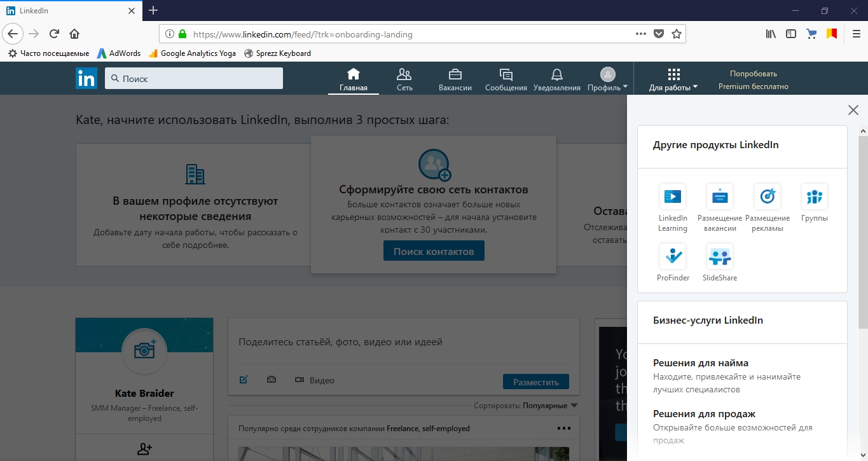Click the Freelance, self-employed company link
The height and width of the screenshot is (461, 868).
click(x=429, y=429)
